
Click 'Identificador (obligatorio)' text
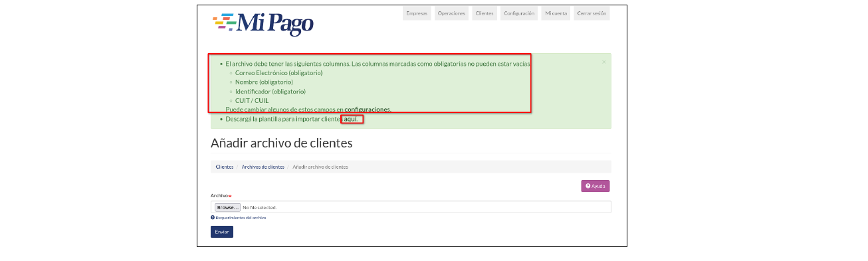271,91
